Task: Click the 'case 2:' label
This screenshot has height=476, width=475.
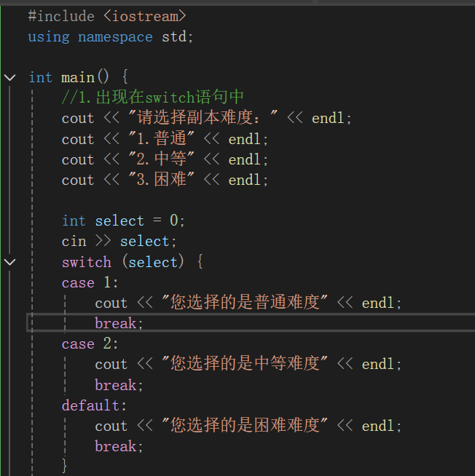Action: point(90,344)
